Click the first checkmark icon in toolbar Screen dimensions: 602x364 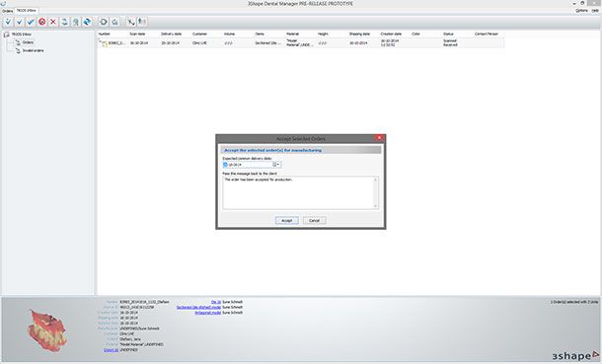[8, 22]
